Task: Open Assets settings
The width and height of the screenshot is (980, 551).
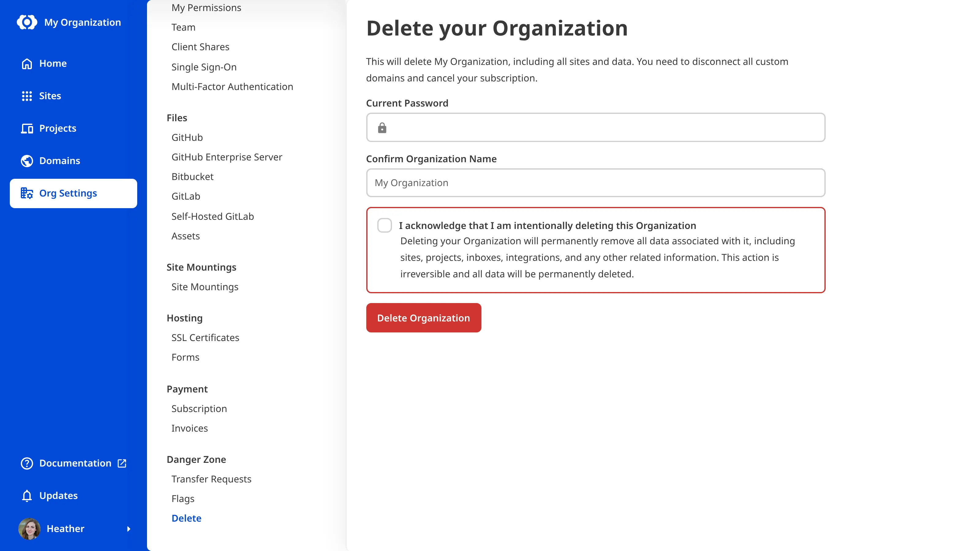Action: (186, 236)
